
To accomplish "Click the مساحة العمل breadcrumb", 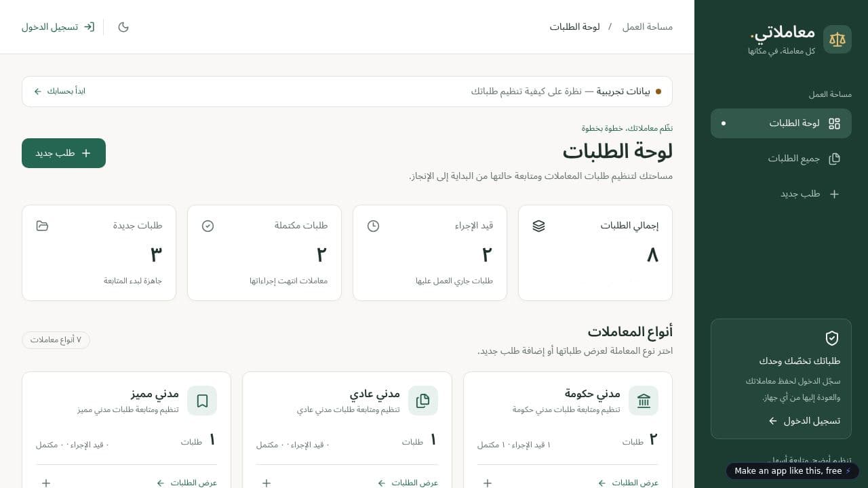I will [648, 27].
